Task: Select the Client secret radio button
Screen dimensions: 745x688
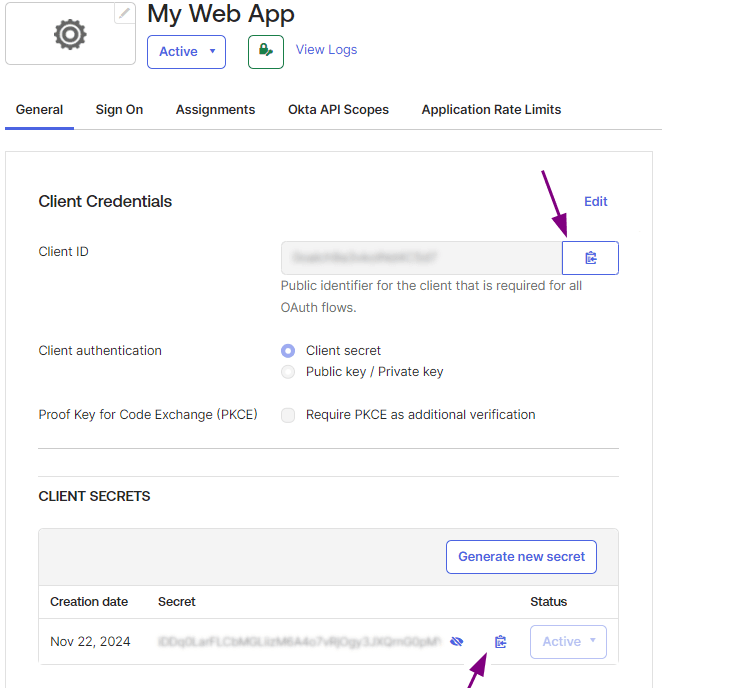Action: (x=288, y=351)
